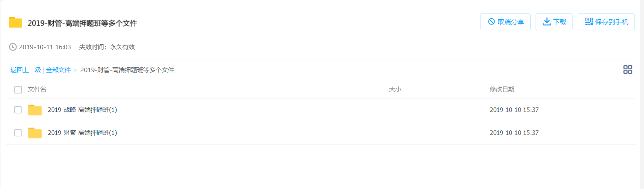
Task: Toggle the select-all checkbox beside 文件名
Action: click(18, 89)
